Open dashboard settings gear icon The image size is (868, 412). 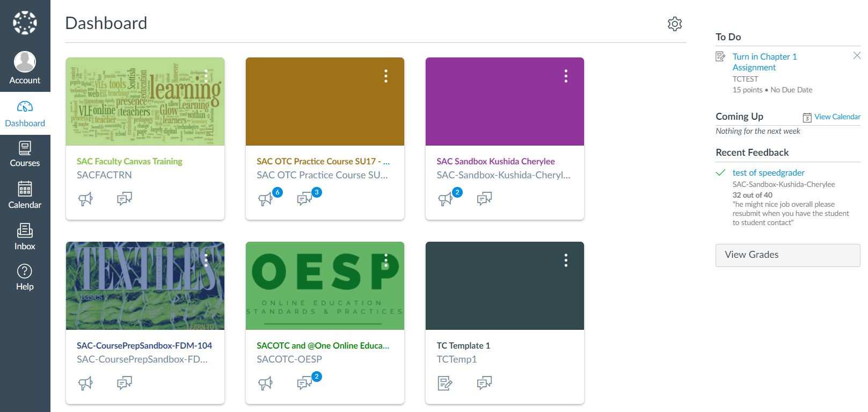pos(675,24)
